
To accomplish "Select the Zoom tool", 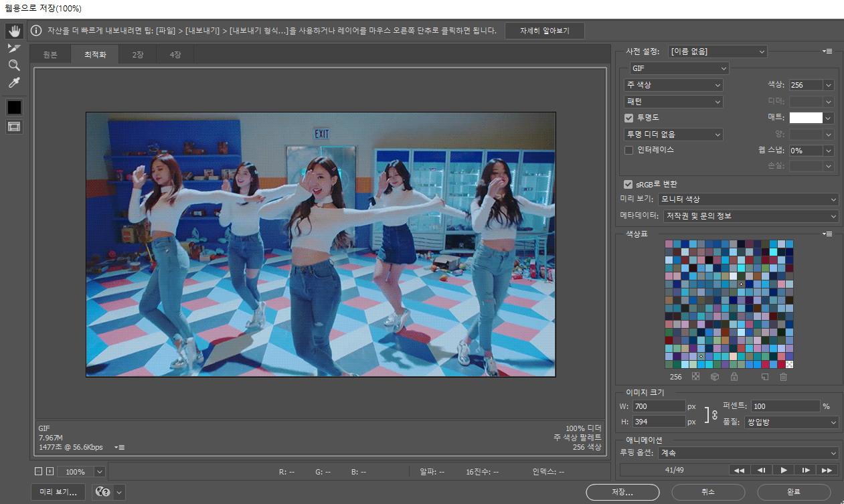I will 14,66.
